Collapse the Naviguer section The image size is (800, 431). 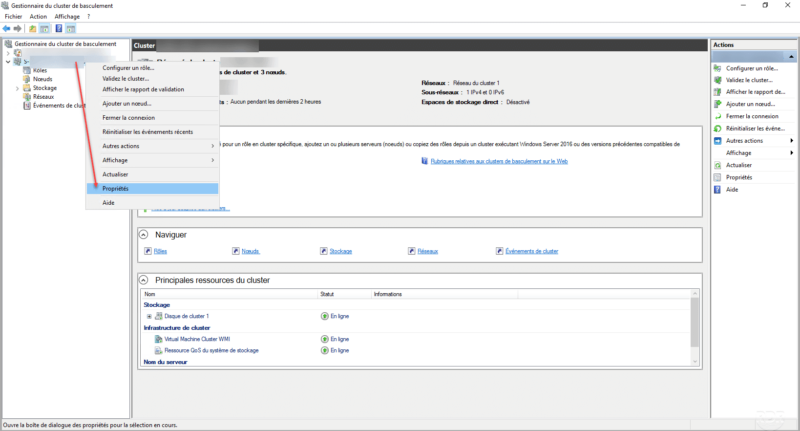click(x=144, y=235)
